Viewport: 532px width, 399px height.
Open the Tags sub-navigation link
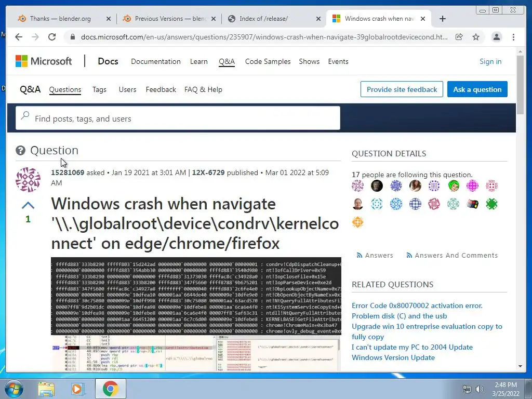coord(99,89)
